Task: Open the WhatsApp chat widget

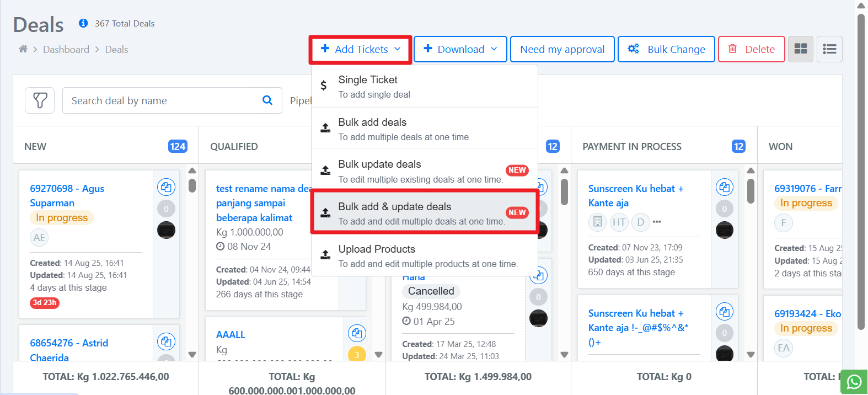Action: (x=854, y=382)
